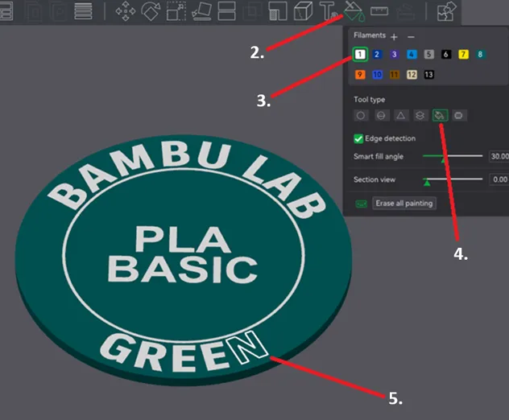Open the Supports Painting tool
This screenshot has width=509, height=420.
coord(278,11)
